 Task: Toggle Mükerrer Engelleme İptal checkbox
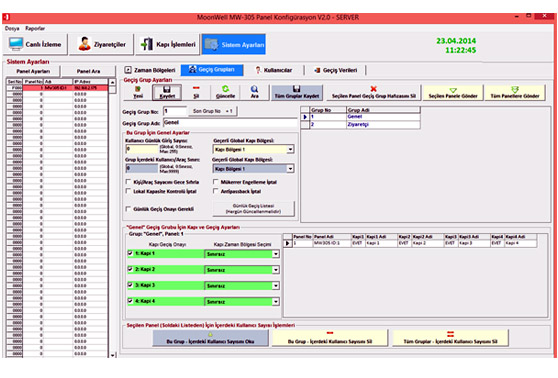click(216, 182)
